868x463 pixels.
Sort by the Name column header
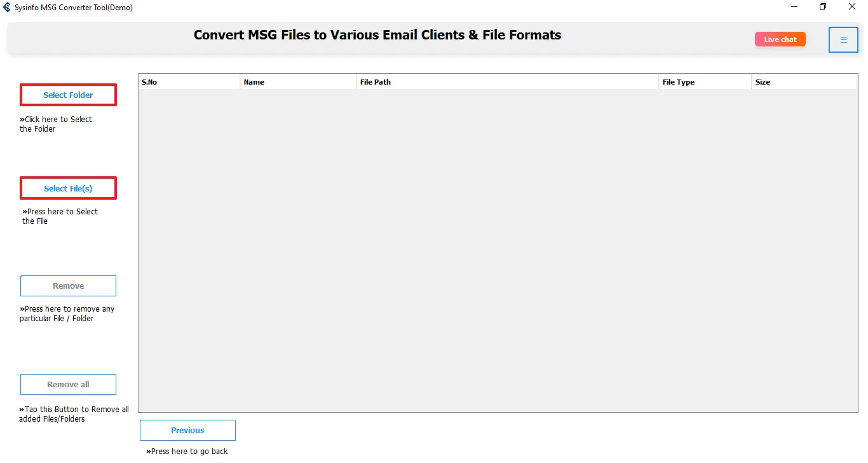(298, 82)
